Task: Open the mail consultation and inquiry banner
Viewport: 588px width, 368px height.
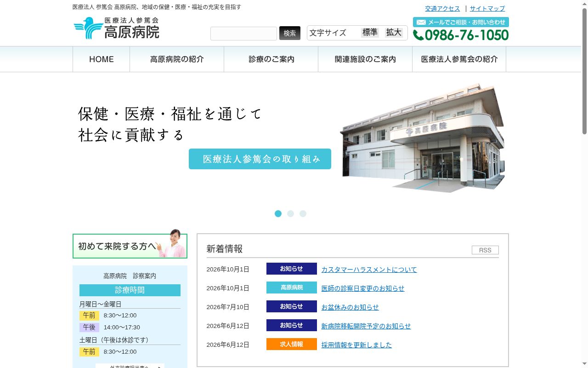Action: (x=461, y=22)
